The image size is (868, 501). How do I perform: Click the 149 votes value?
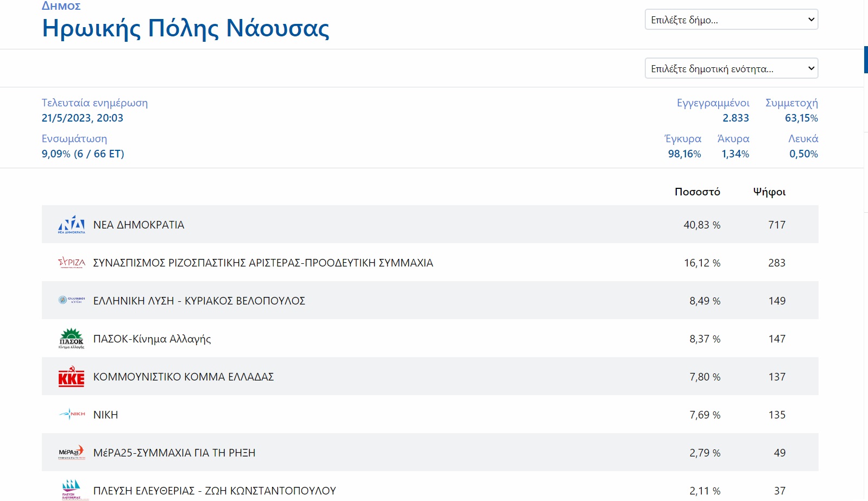[777, 301]
